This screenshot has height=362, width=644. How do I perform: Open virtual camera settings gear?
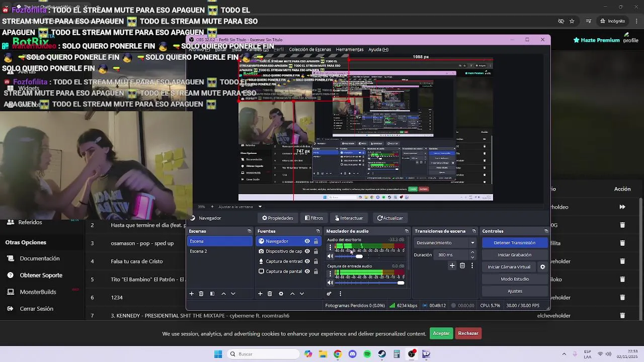point(542,267)
